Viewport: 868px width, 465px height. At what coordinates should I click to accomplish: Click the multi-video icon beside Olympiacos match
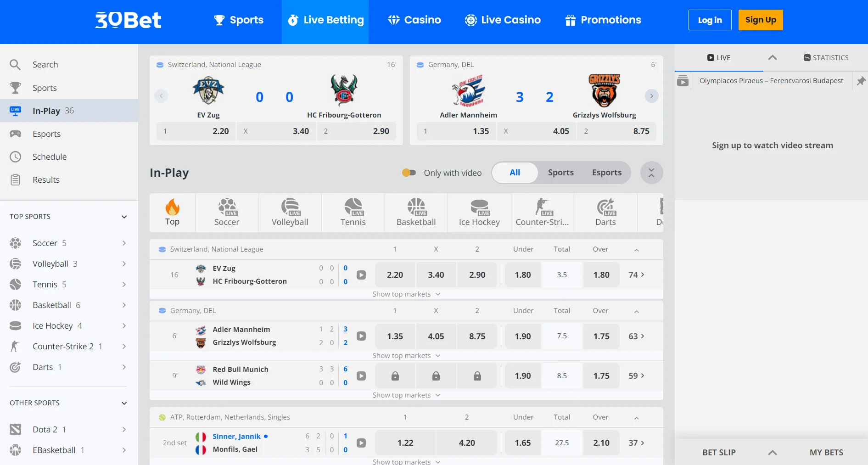click(x=683, y=81)
